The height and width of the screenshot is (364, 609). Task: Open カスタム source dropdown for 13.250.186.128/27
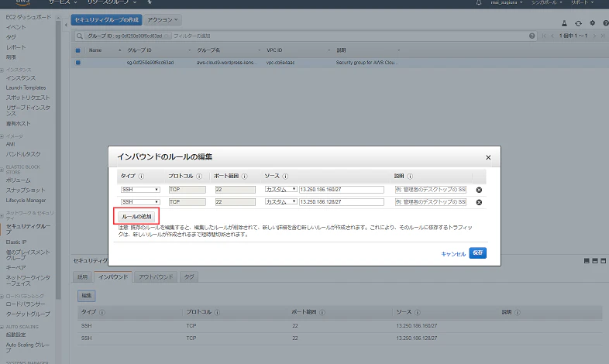point(280,202)
